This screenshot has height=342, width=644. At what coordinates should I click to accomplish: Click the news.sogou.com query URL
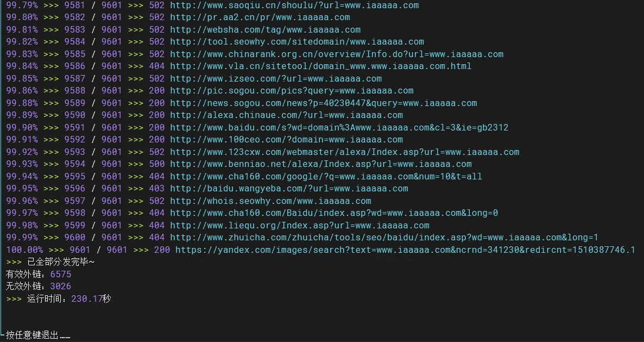pos(324,103)
